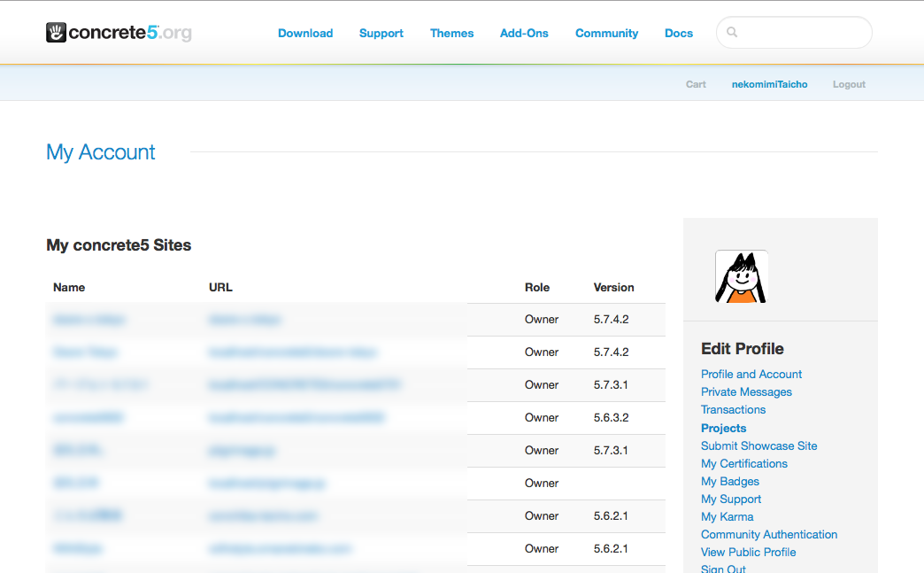924x573 pixels.
Task: Click Logout in the top bar
Action: coord(849,84)
